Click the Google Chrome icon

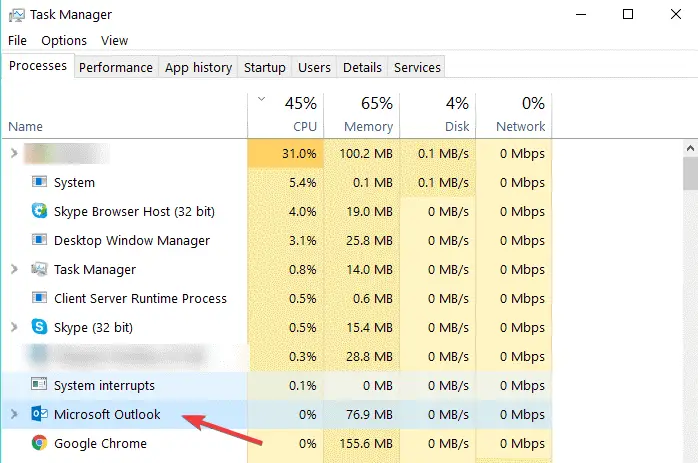click(x=39, y=443)
